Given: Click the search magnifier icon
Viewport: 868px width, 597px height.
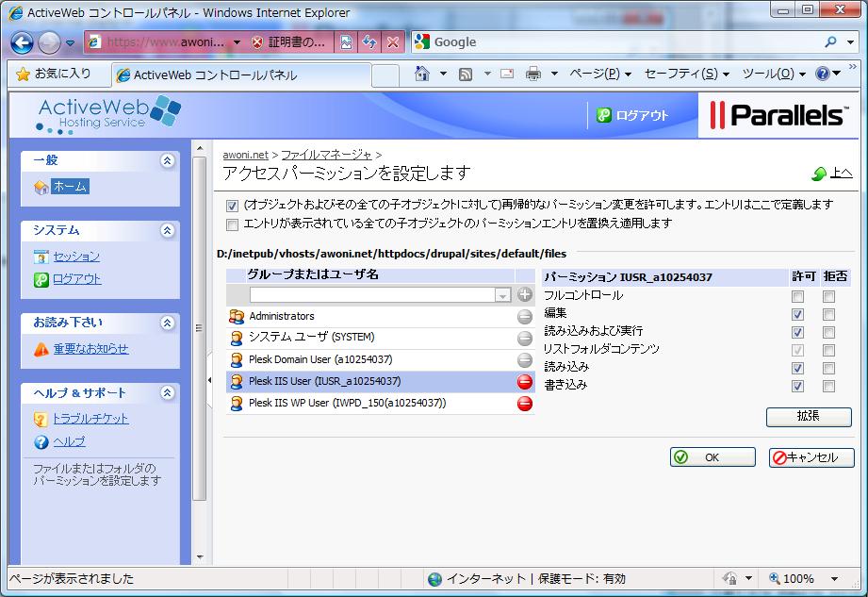Looking at the screenshot, I should coord(830,42).
